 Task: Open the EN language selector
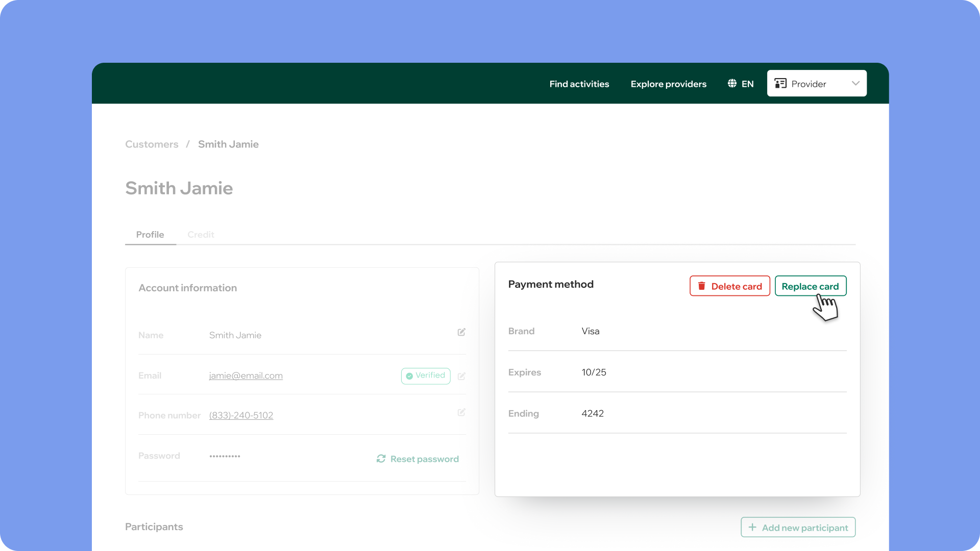[x=747, y=84]
